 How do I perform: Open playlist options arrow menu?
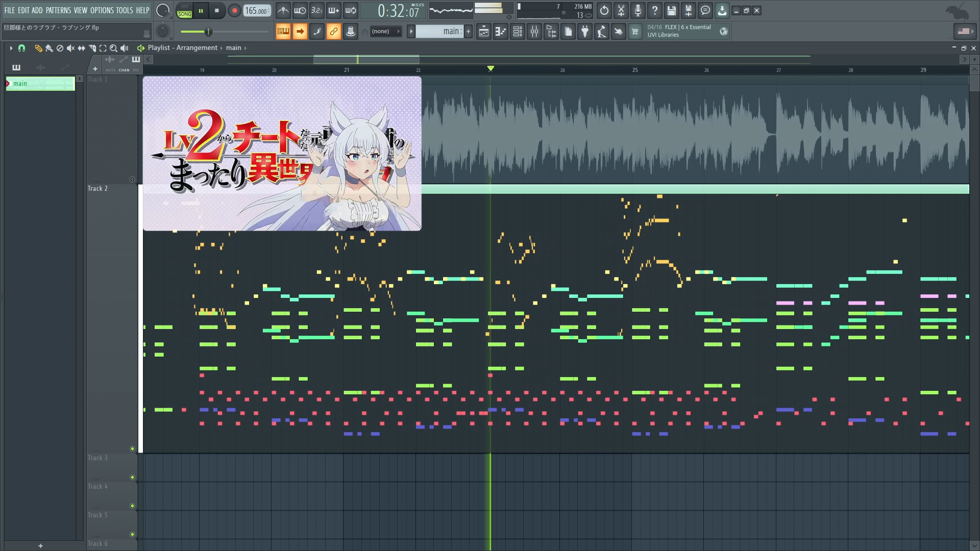tap(11, 48)
